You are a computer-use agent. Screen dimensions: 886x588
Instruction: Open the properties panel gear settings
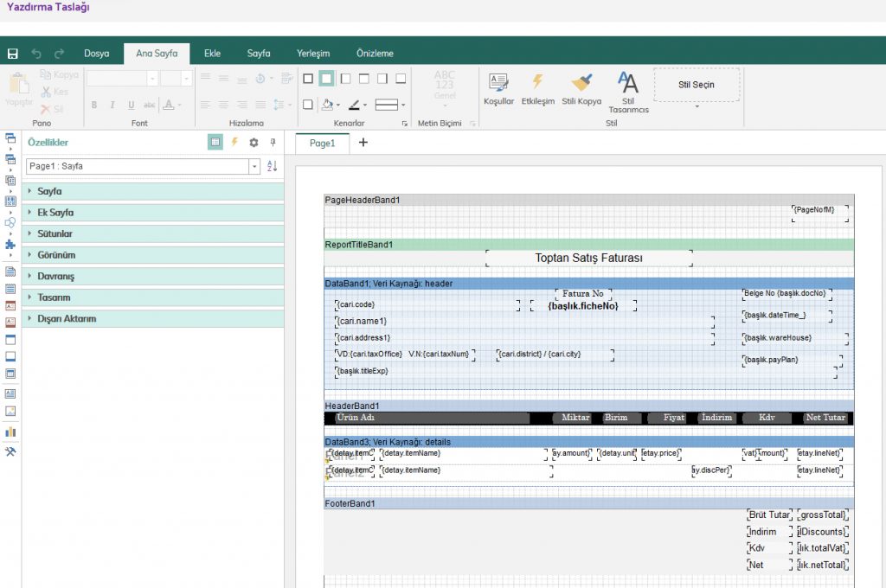point(254,143)
